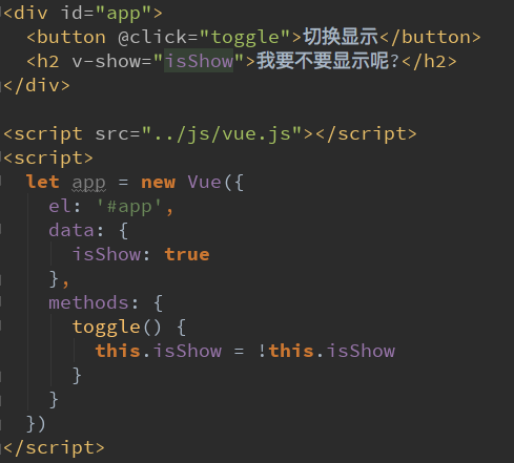Click the closing </div> tag

click(37, 85)
